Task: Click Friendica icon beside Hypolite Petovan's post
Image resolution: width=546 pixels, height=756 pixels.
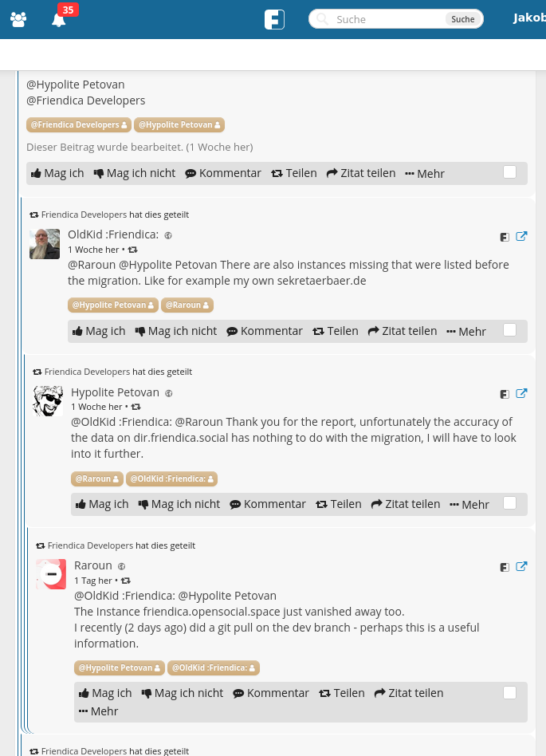Action: pyautogui.click(x=505, y=394)
